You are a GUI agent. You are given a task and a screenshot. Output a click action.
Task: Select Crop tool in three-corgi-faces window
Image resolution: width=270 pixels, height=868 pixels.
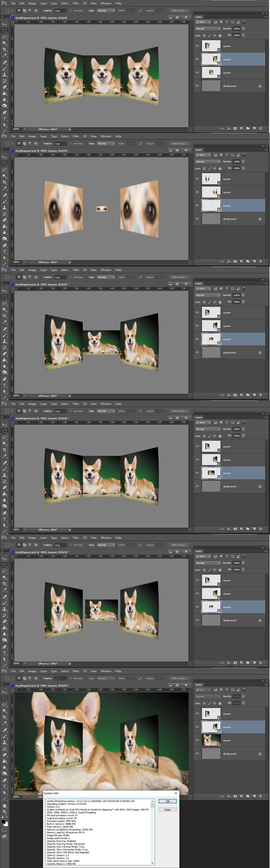coord(4,49)
